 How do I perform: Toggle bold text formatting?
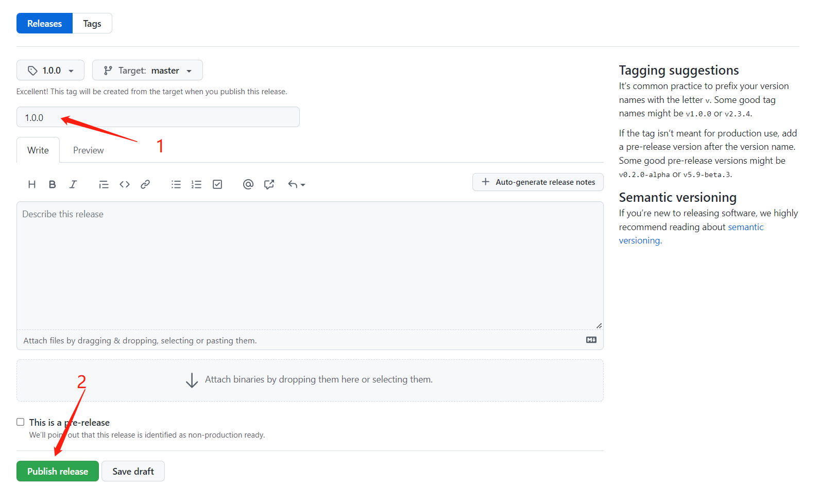52,184
